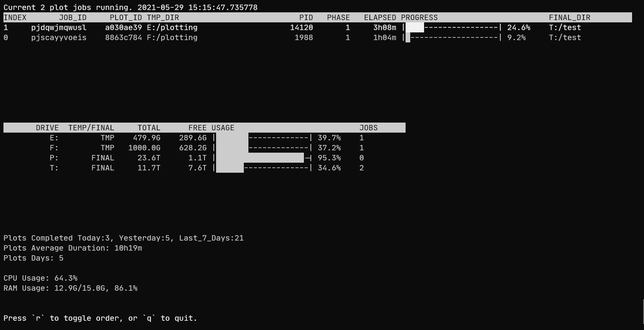This screenshot has height=330, width=644.
Task: Select the FREE column header
Action: pyautogui.click(x=198, y=128)
